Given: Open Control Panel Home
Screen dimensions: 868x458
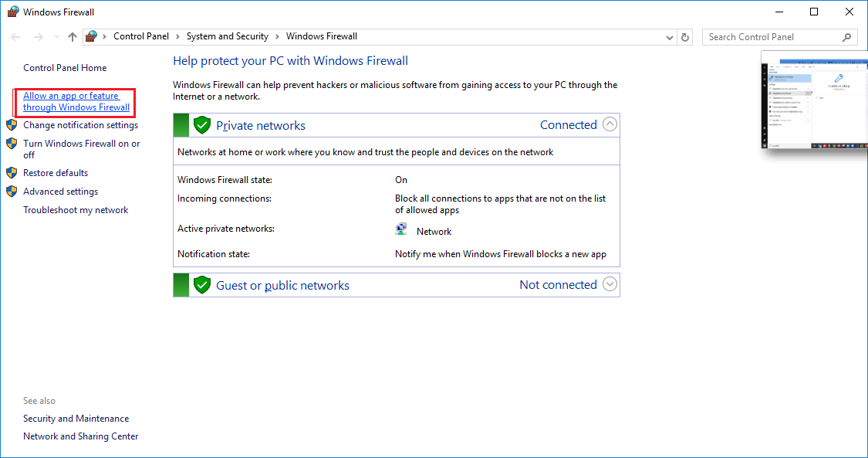Looking at the screenshot, I should click(65, 68).
